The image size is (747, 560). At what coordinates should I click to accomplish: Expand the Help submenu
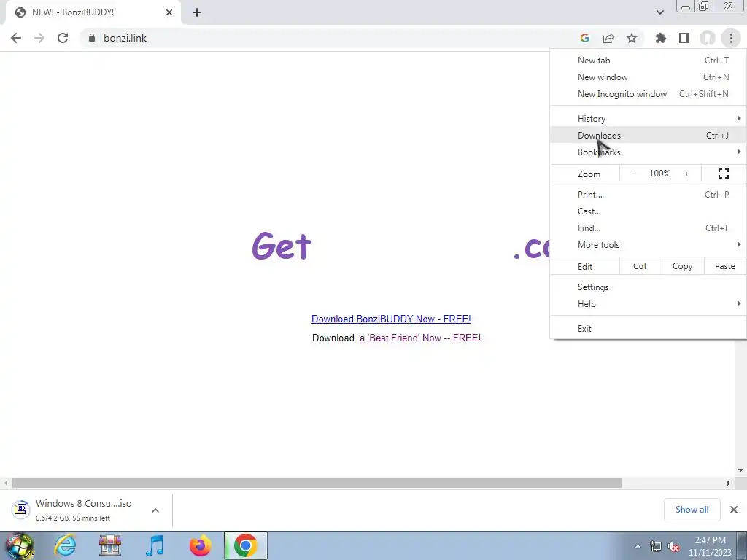pos(648,304)
